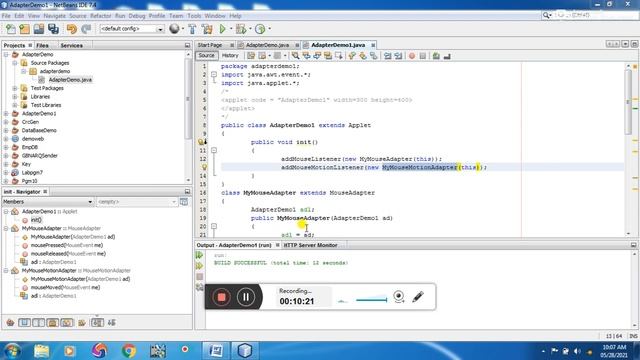Screen dimensions: 640x360
Task: Select mouseMoved method in navigator
Action: 65,287
